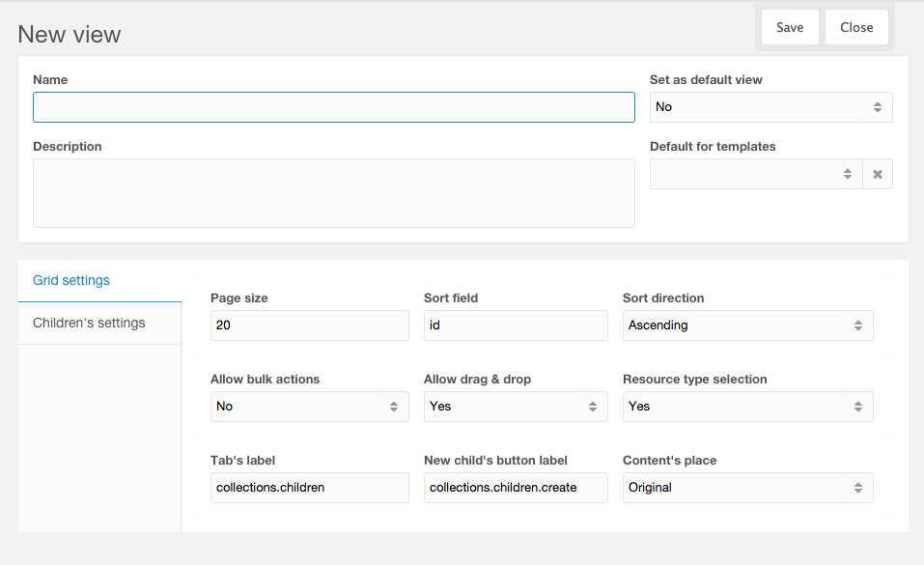
Task: Click the Page size field showing 20
Action: (309, 325)
